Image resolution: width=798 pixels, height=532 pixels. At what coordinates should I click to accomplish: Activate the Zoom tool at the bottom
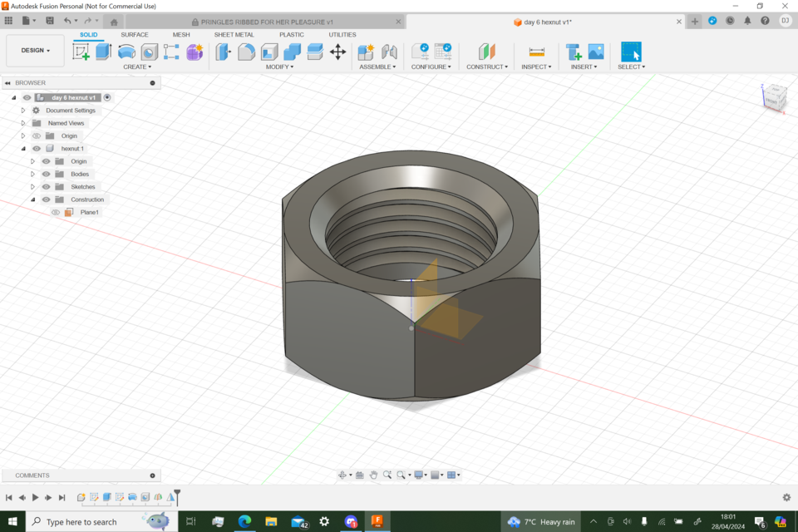pos(387,475)
